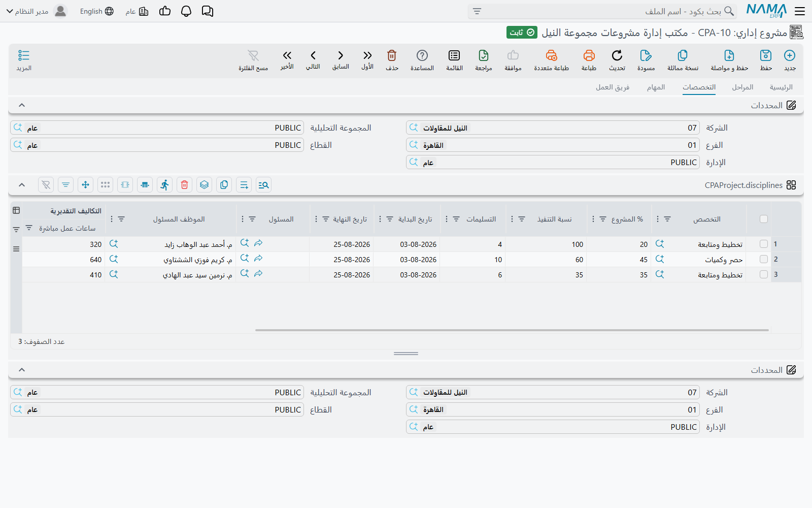Open مدير النظام user dropdown

[37, 11]
